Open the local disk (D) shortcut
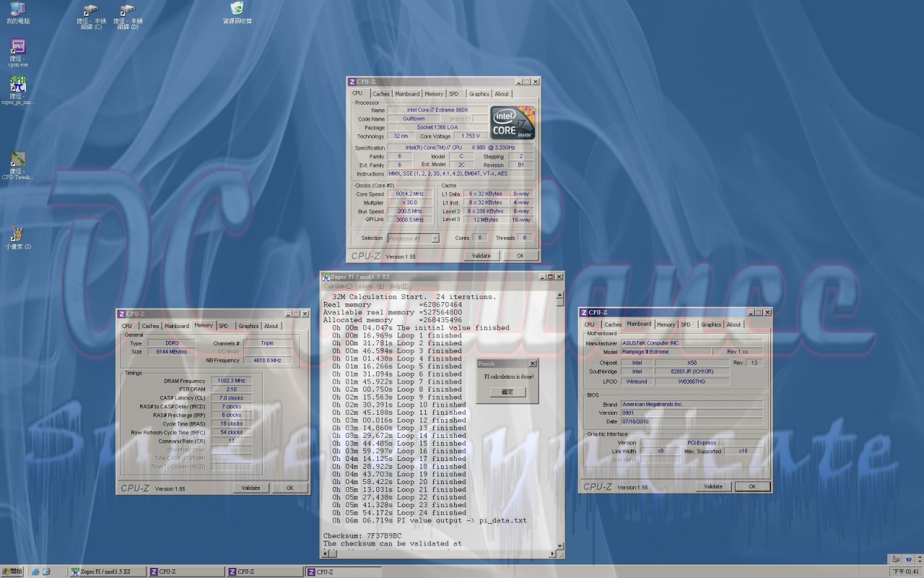The image size is (924, 578). click(128, 11)
